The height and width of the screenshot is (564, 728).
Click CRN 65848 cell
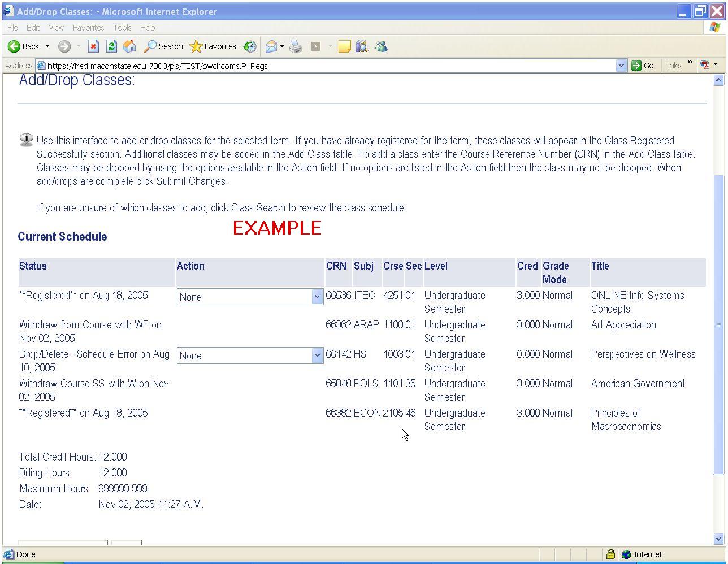tap(339, 384)
